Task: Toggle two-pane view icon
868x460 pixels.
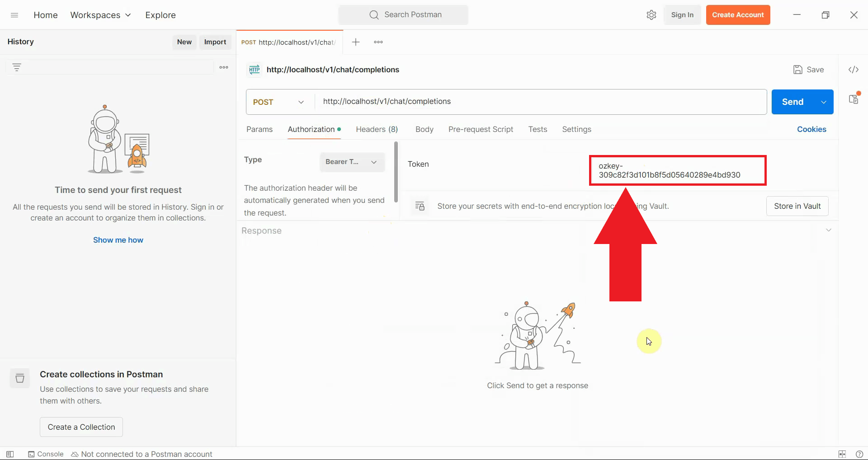Action: click(842, 454)
